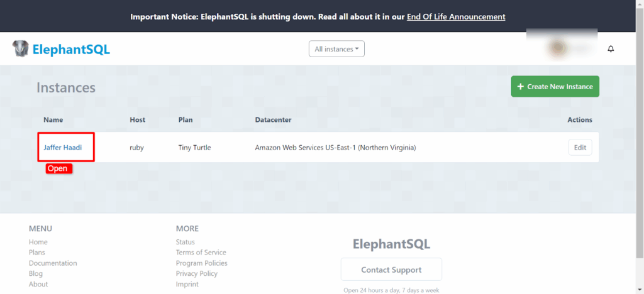Visit the Blog footer link
Viewport: 644px width, 294px height.
(36, 273)
